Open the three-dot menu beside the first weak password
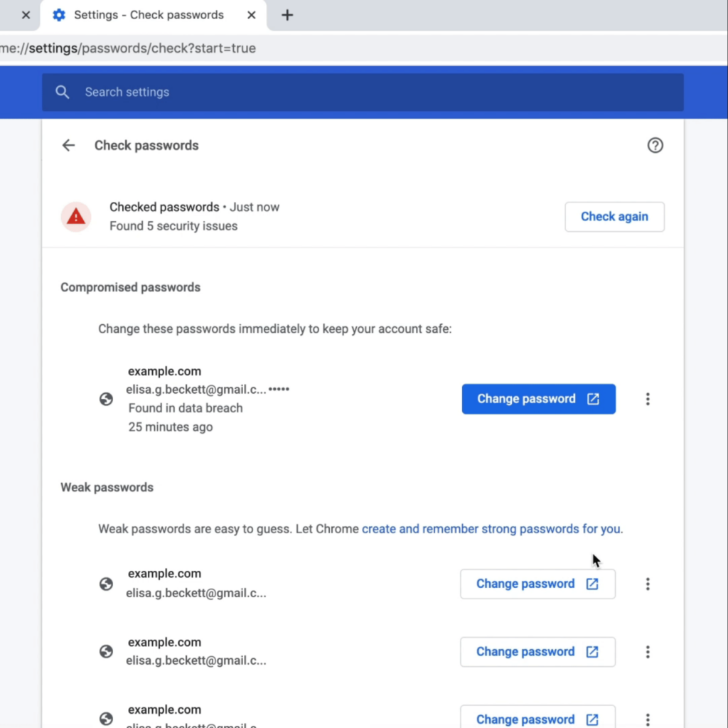The width and height of the screenshot is (728, 728). click(x=648, y=584)
